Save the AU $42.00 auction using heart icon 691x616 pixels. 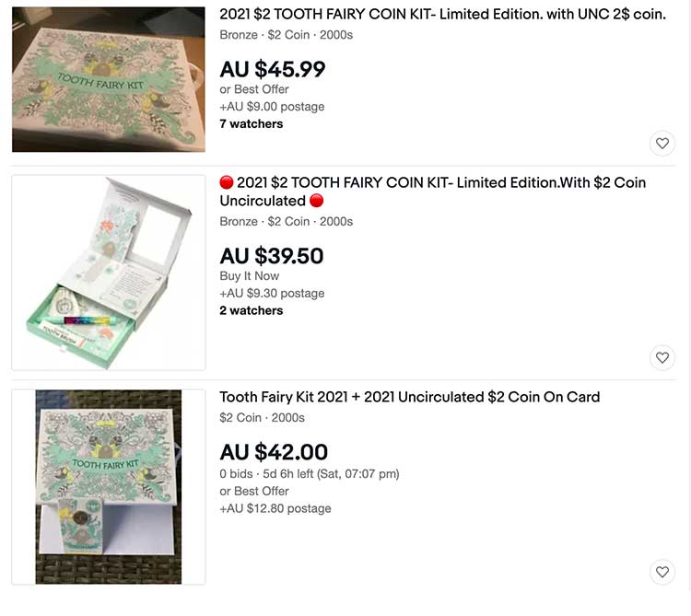tap(662, 572)
